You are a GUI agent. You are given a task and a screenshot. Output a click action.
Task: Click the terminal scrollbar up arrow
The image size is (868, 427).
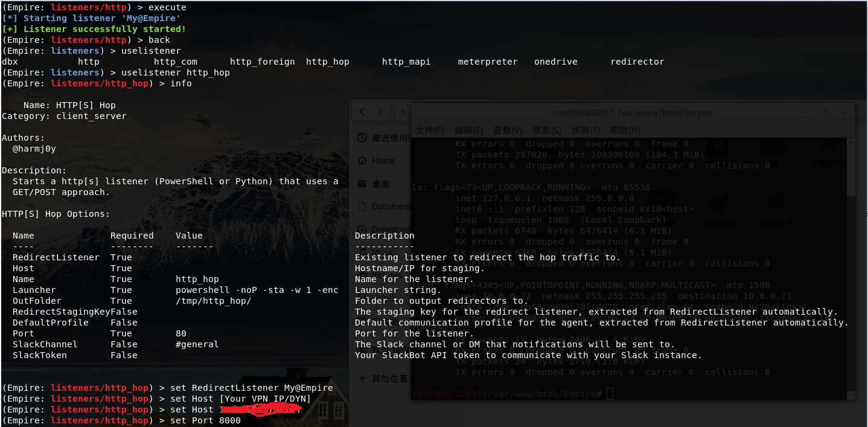[851, 141]
